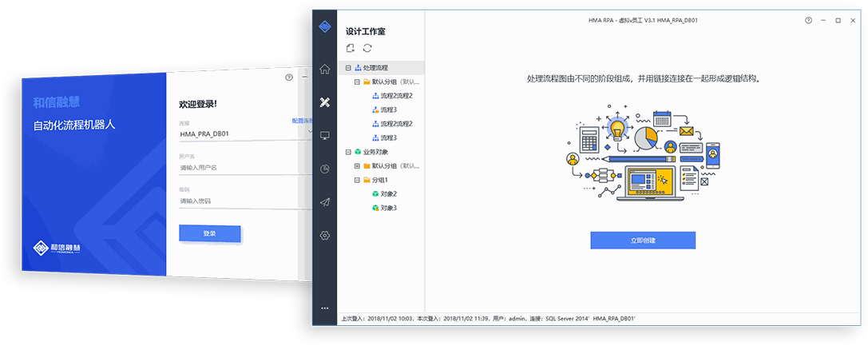Open the paper plane publish sidebar icon

[325, 202]
